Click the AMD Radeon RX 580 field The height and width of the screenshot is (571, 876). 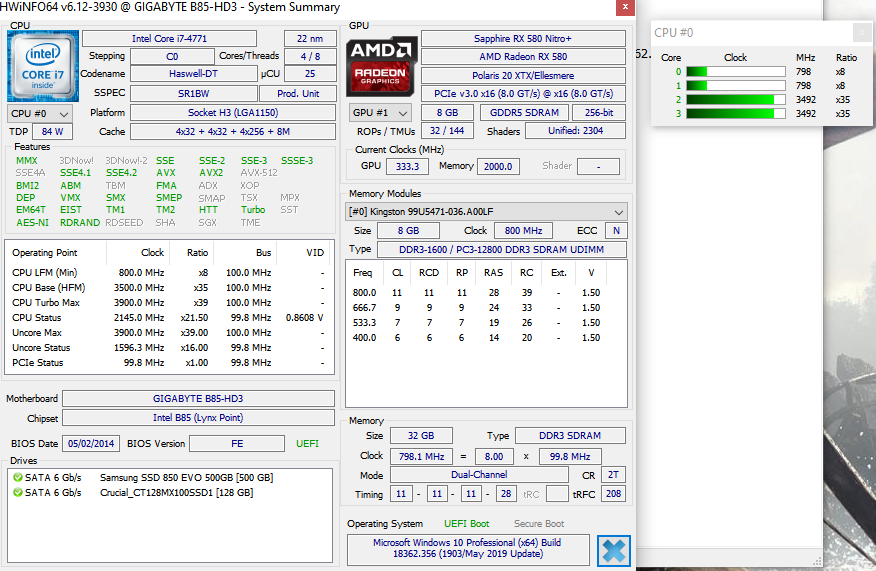tap(523, 56)
